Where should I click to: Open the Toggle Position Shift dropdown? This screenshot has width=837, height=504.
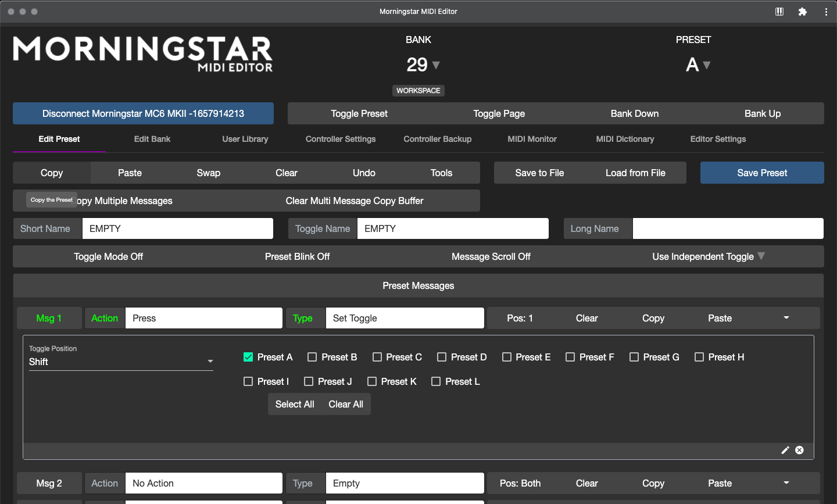[121, 362]
